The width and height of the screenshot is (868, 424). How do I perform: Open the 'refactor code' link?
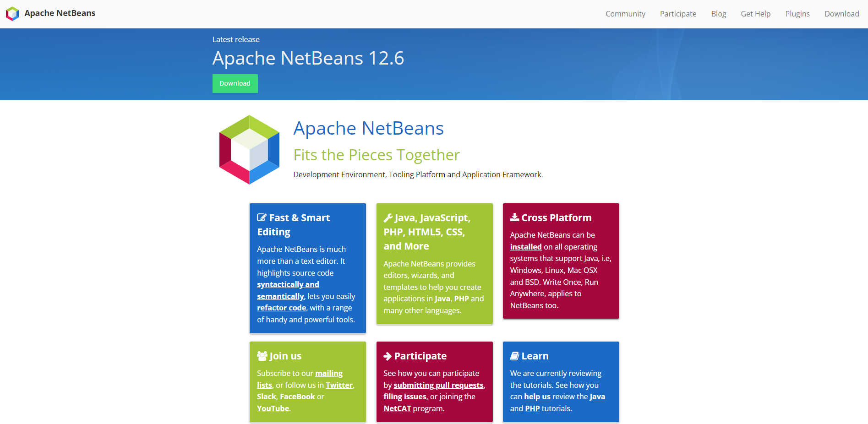pyautogui.click(x=281, y=308)
